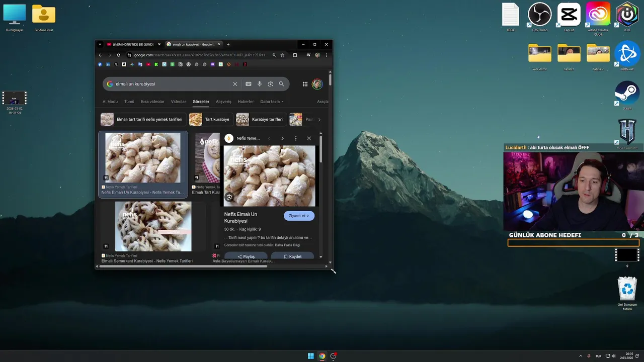Open preview panel three-dot options
This screenshot has height=362, width=644.
click(x=295, y=138)
